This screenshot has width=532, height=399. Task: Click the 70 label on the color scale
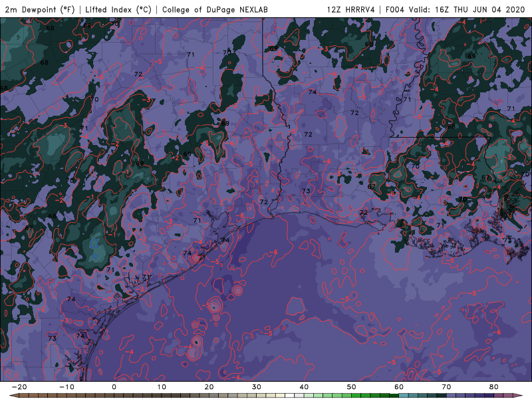pyautogui.click(x=446, y=387)
